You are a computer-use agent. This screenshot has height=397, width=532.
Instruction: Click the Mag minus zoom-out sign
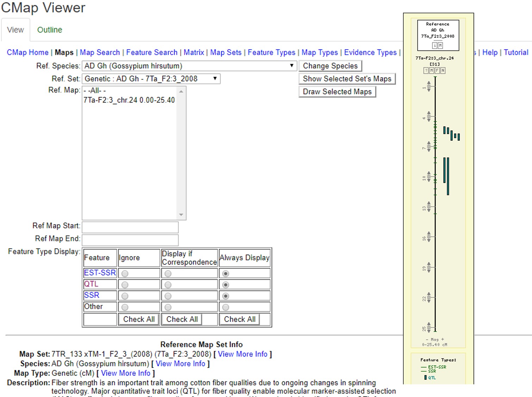[x=427, y=340]
